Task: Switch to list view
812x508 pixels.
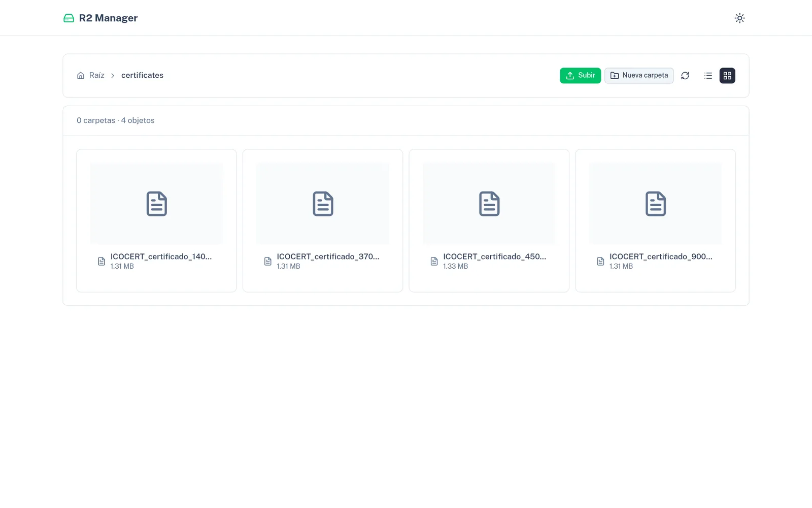Action: tap(708, 76)
